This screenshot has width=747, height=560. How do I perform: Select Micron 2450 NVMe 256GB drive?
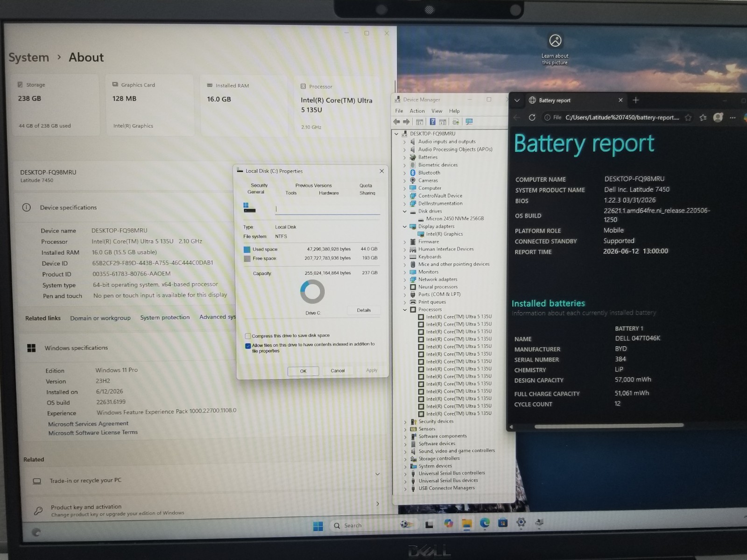tap(455, 218)
